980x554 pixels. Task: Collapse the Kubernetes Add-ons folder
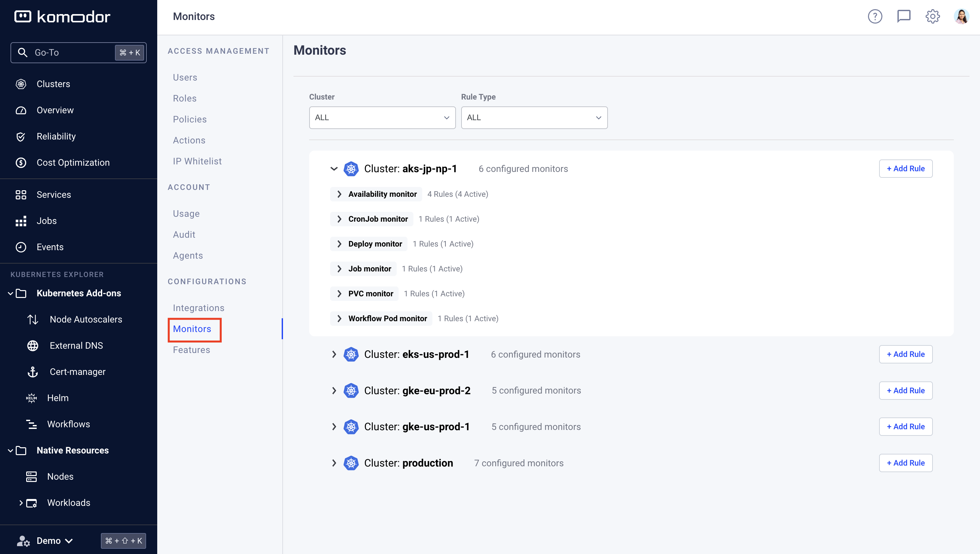[11, 293]
